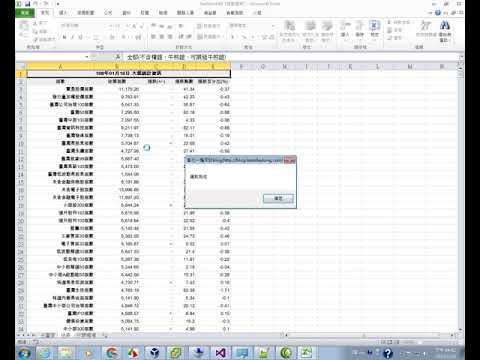Switch to the 資料 ribbon tab
The image size is (480, 360).
126,13
